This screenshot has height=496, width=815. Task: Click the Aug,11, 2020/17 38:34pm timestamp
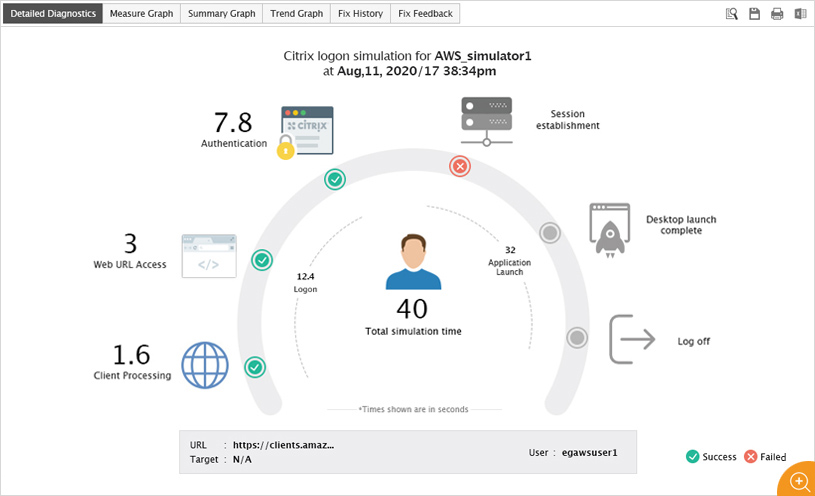pos(416,71)
